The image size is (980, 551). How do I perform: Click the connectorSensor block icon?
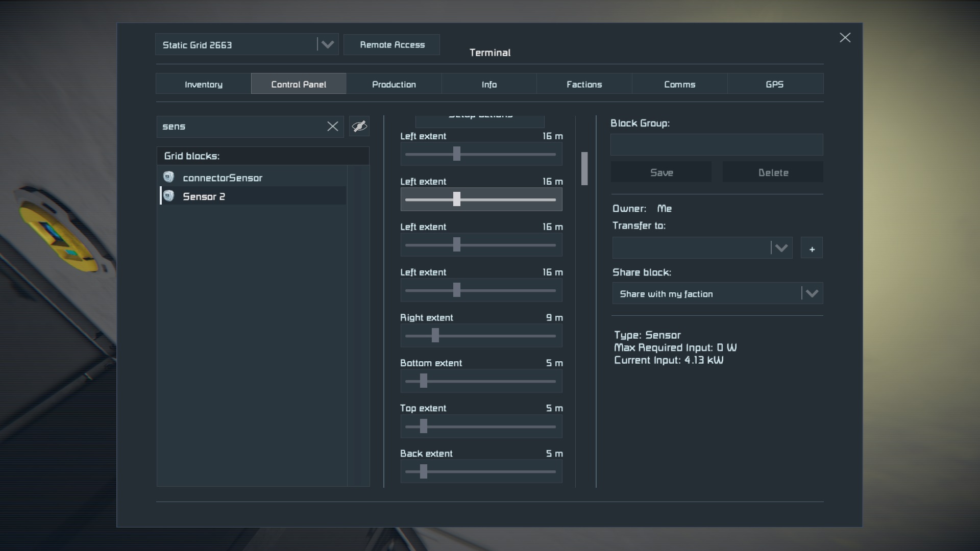(168, 177)
